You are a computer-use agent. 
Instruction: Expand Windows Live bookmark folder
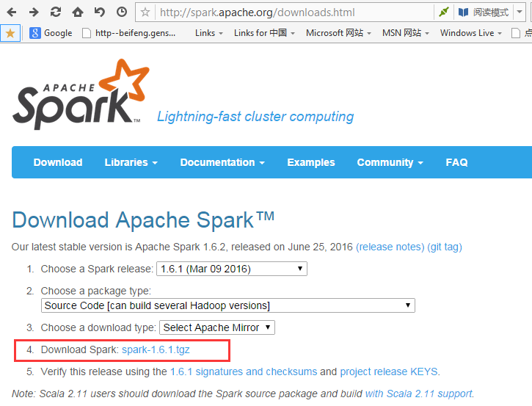[x=470, y=33]
